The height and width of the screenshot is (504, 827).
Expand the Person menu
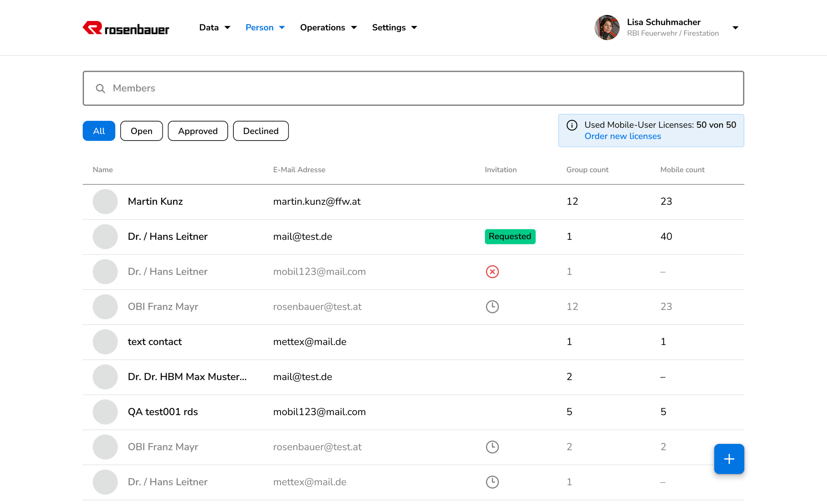point(265,27)
